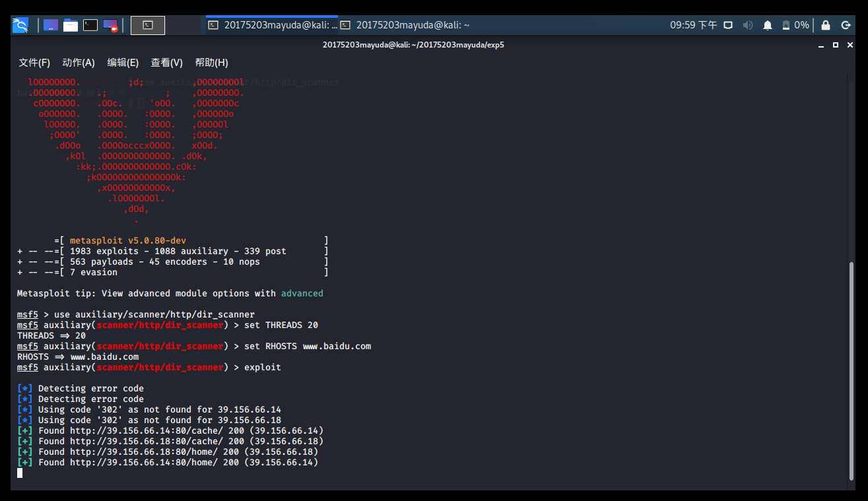This screenshot has height=501, width=868.
Task: Click the show desktop panel icon
Action: tap(51, 25)
